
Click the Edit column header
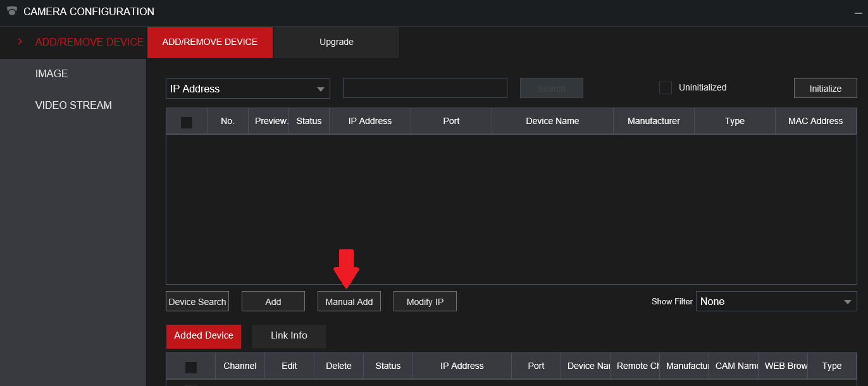click(289, 366)
